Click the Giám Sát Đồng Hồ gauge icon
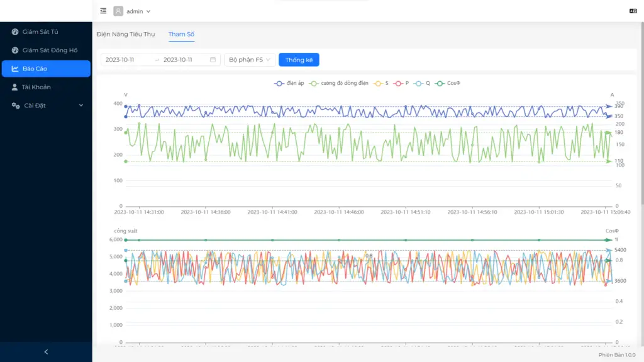Viewport: 644px width, 362px height. point(15,50)
